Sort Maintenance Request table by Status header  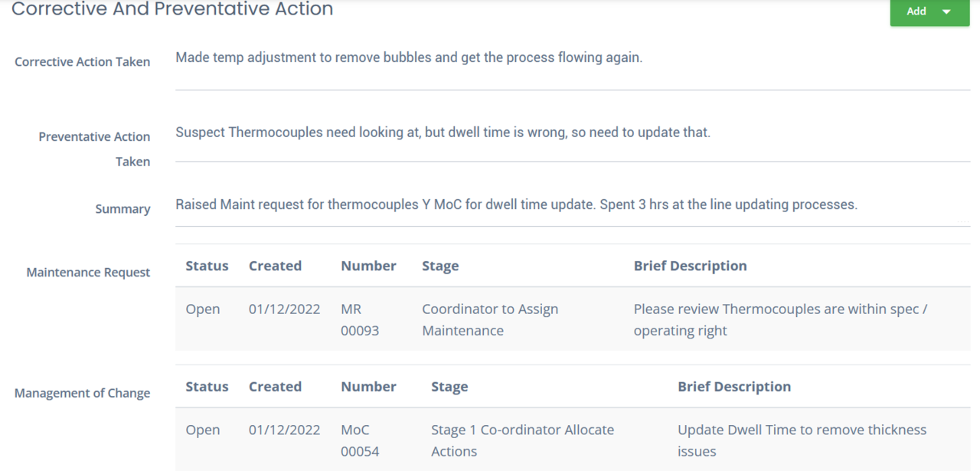[207, 266]
